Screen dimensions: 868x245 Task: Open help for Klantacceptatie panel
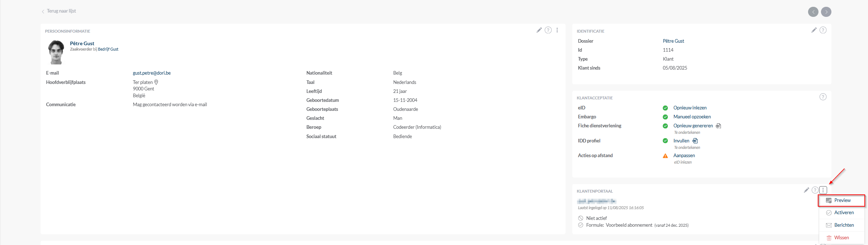point(823,97)
